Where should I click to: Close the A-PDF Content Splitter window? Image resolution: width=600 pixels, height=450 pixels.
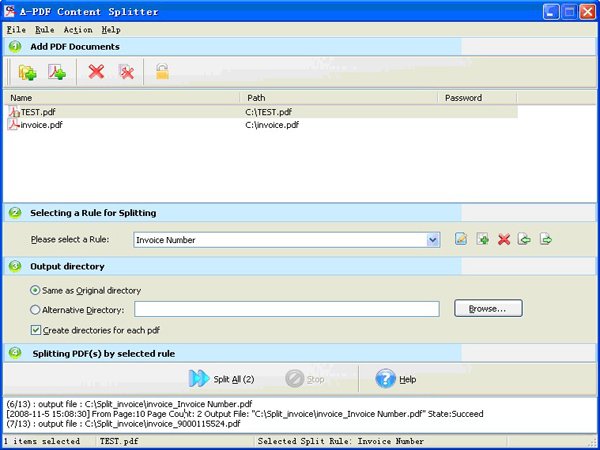coord(587,12)
